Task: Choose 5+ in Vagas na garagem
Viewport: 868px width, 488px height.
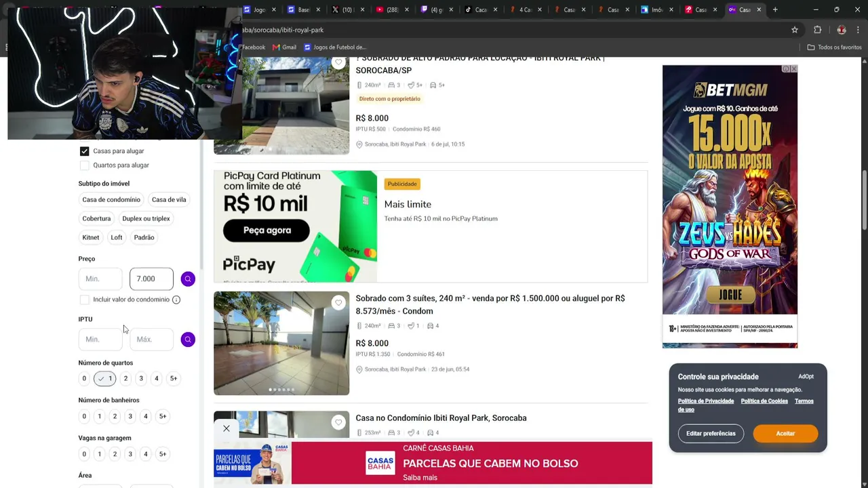Action: click(163, 454)
